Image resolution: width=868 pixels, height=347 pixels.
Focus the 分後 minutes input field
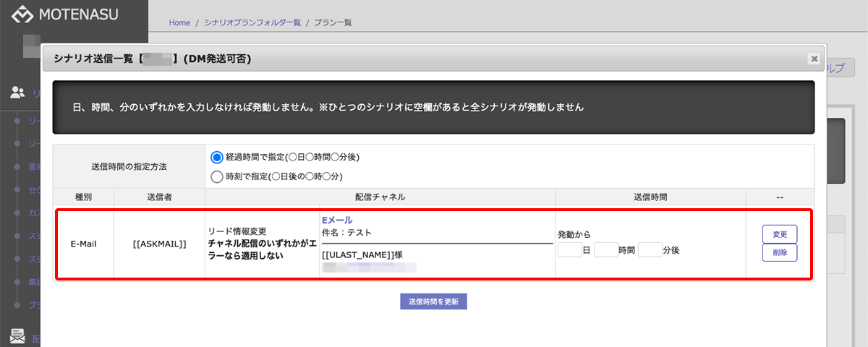click(x=650, y=250)
